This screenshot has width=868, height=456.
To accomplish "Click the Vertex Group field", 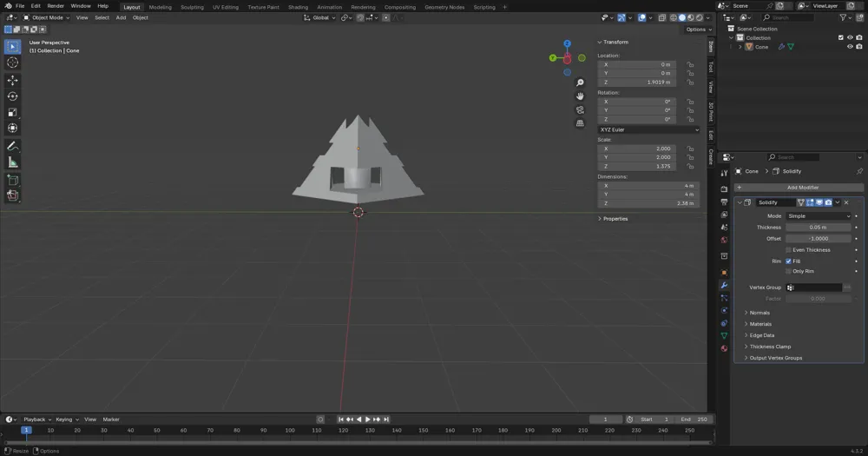I will pyautogui.click(x=814, y=287).
